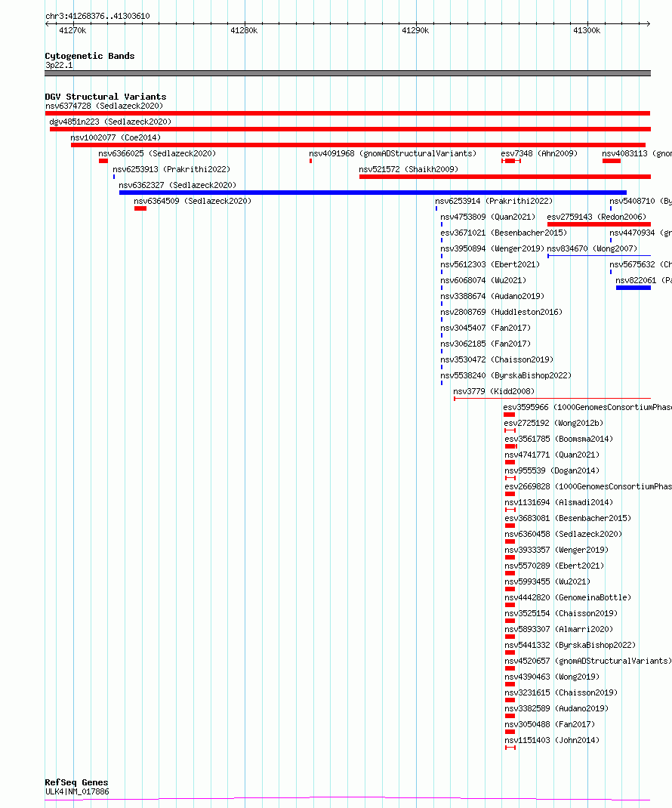Select the esv7348 (Ahn2009) label
This screenshot has width=672, height=808.
click(x=539, y=153)
